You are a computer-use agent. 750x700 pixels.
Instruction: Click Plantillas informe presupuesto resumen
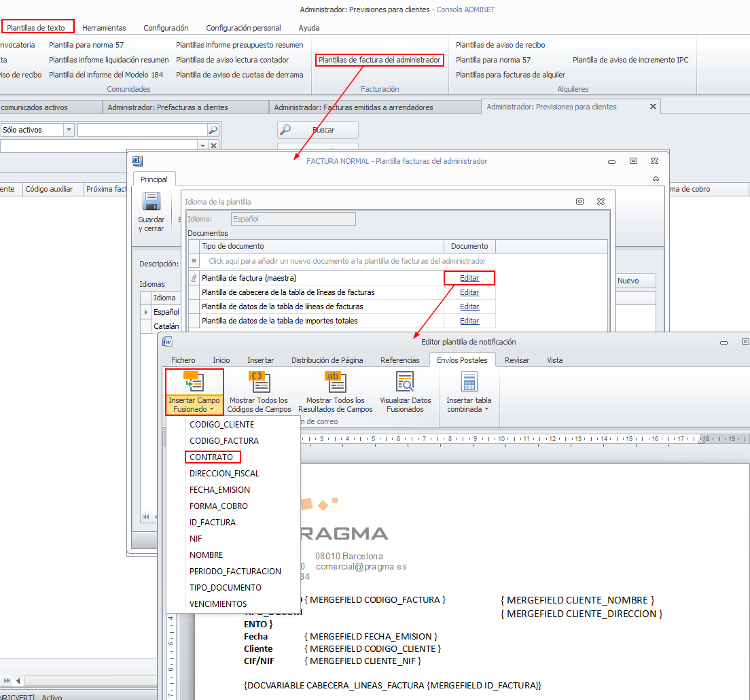click(240, 45)
